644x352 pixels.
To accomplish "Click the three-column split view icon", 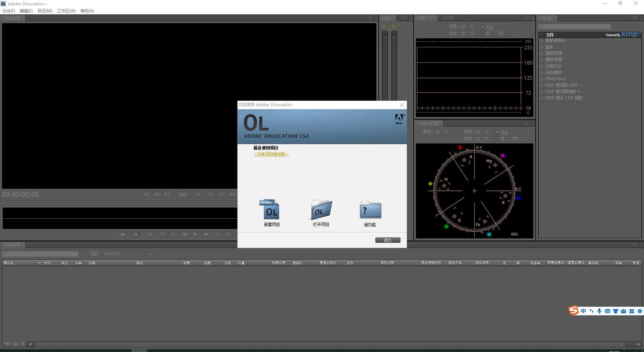I will point(168,194).
